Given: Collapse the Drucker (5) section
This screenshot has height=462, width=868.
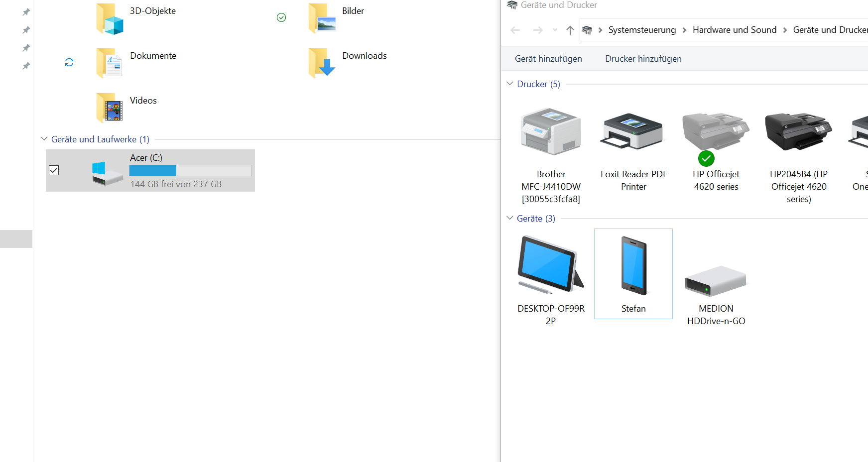Looking at the screenshot, I should (509, 83).
